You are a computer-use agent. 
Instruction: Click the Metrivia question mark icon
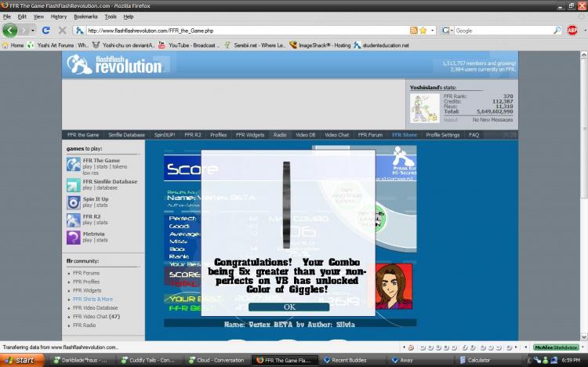click(74, 238)
